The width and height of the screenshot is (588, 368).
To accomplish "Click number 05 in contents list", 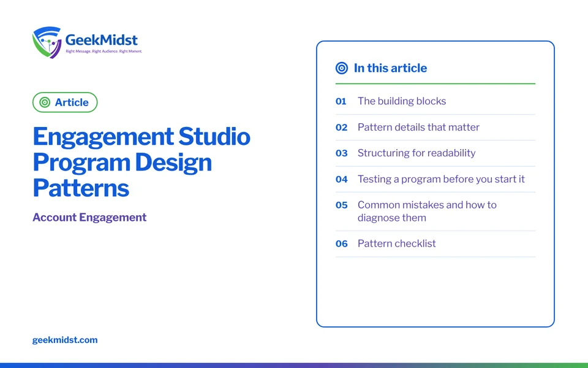I will pyautogui.click(x=342, y=205).
